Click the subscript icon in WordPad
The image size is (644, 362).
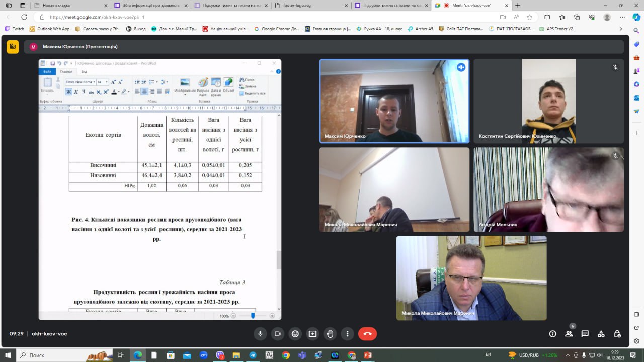pyautogui.click(x=99, y=92)
